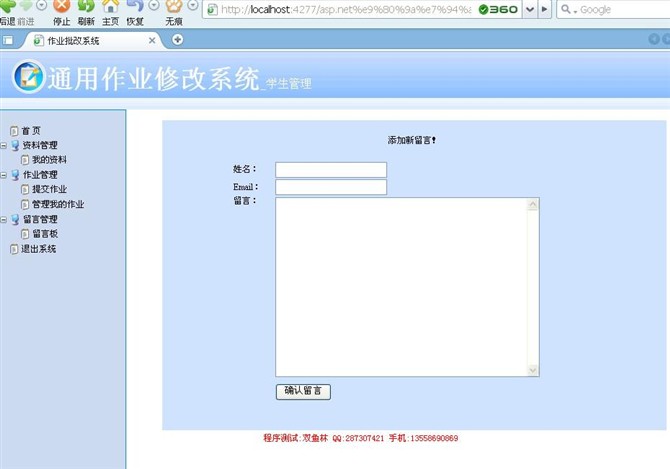The width and height of the screenshot is (670, 469).
Task: Click the 留言管理 folder icon
Action: [15, 219]
